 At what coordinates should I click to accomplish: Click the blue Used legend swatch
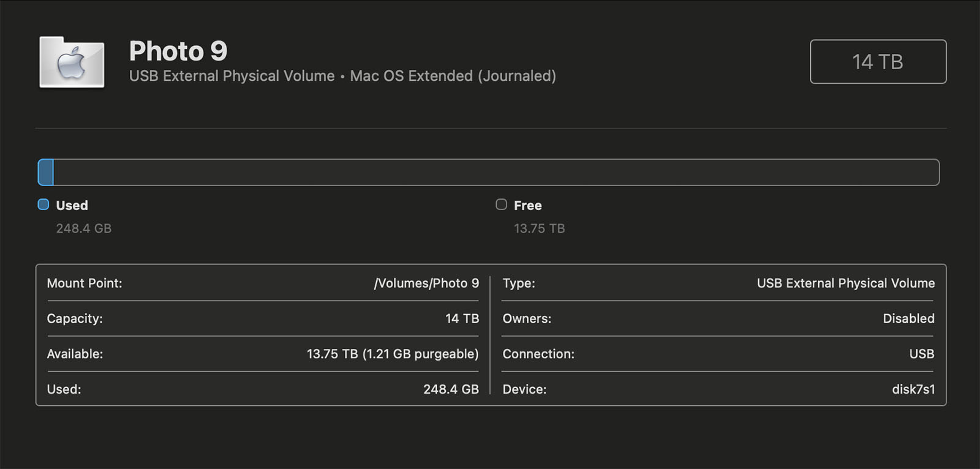pyautogui.click(x=43, y=204)
